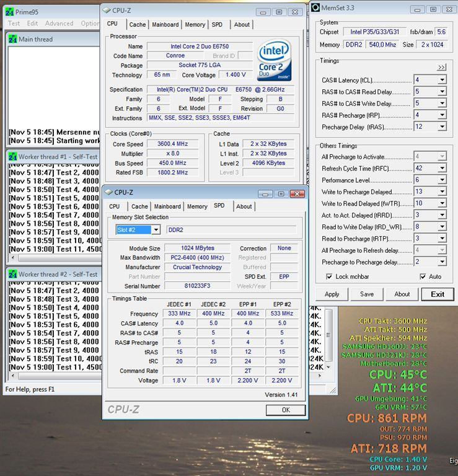Switch to Cache tab in upper CPU-Z
This screenshot has height=476, width=458.
(x=138, y=25)
